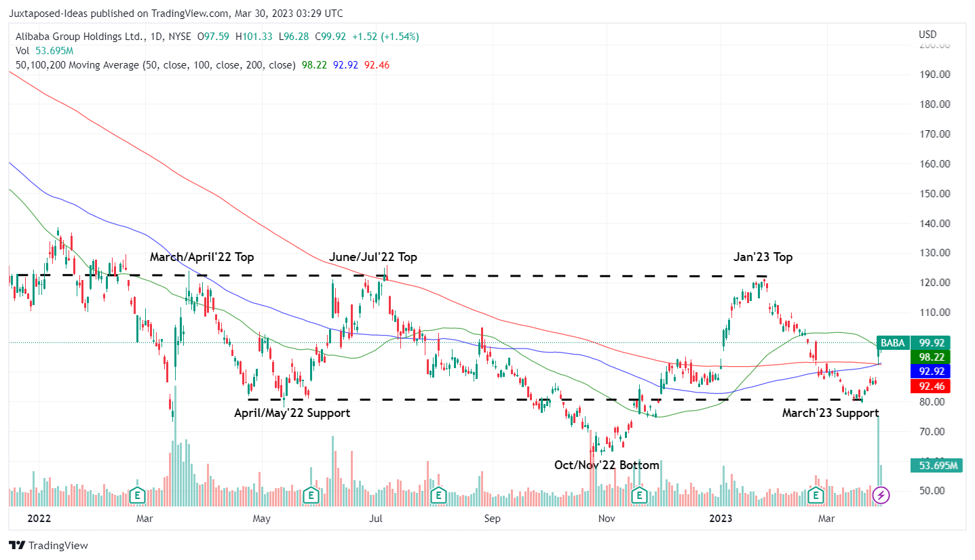Viewport: 975px width, 560px height.
Task: Click the 50,100,200 Moving Average indicator title
Action: [x=155, y=65]
